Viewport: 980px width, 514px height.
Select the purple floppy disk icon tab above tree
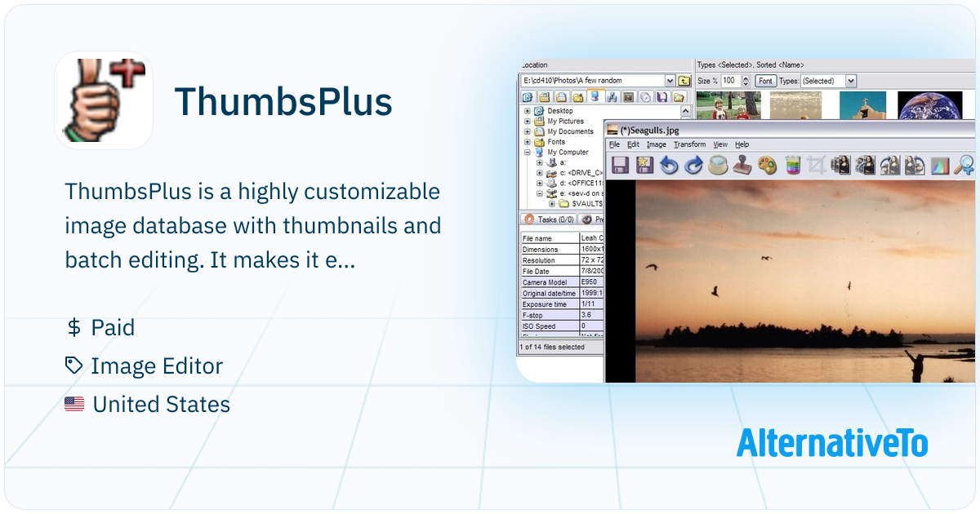tap(662, 97)
